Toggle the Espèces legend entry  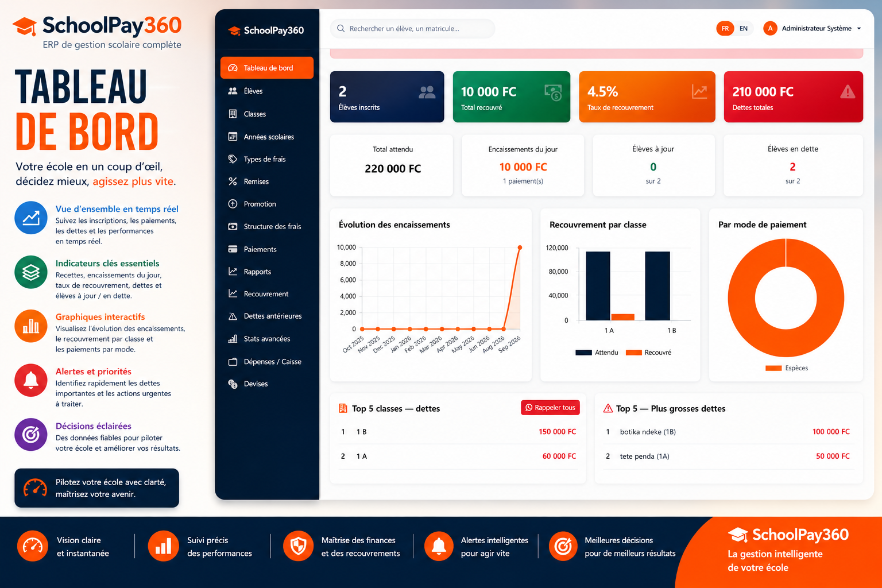(787, 368)
